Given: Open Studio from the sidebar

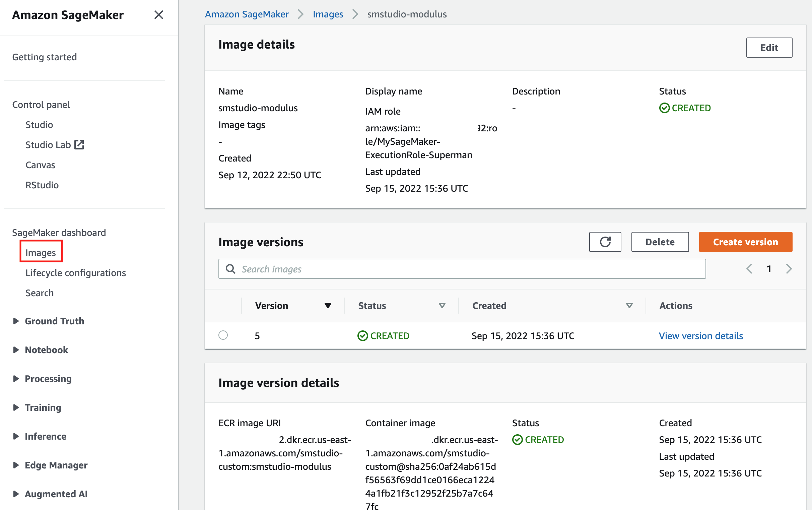Looking at the screenshot, I should (39, 125).
